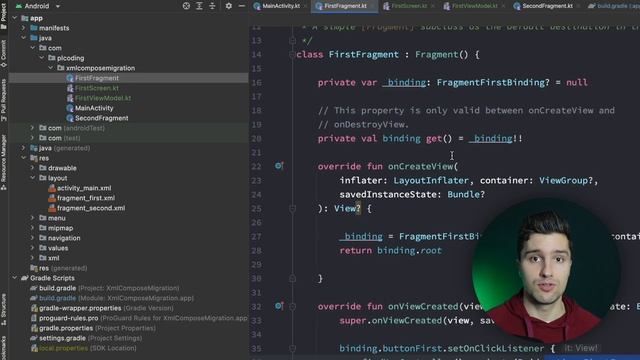Fold the onCreateView body at line 25
Image resolution: width=640 pixels, height=360 pixels.
292,209
